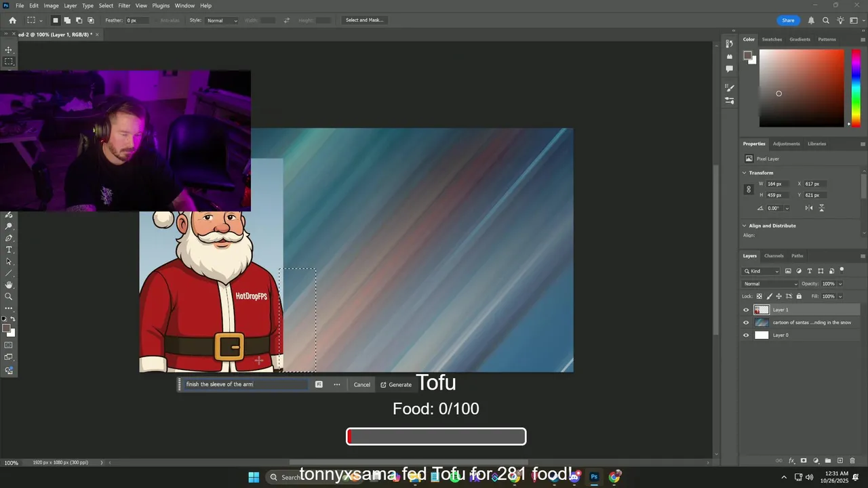Screen dimensions: 868x488
Task: Choose Intersect with selection mode icon
Action: point(90,20)
